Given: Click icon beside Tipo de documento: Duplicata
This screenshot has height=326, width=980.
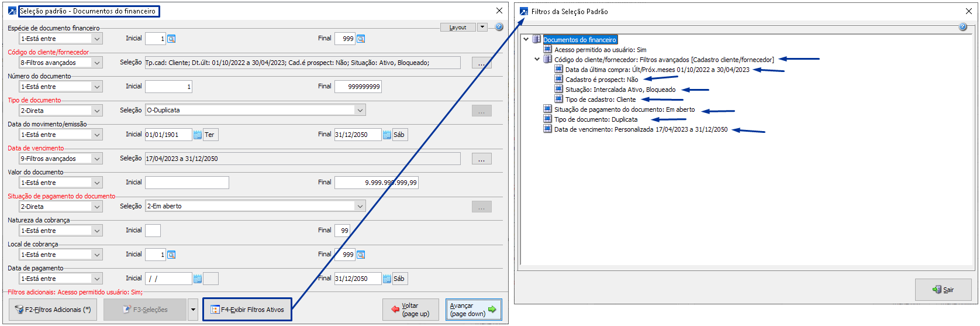Looking at the screenshot, I should [x=547, y=119].
